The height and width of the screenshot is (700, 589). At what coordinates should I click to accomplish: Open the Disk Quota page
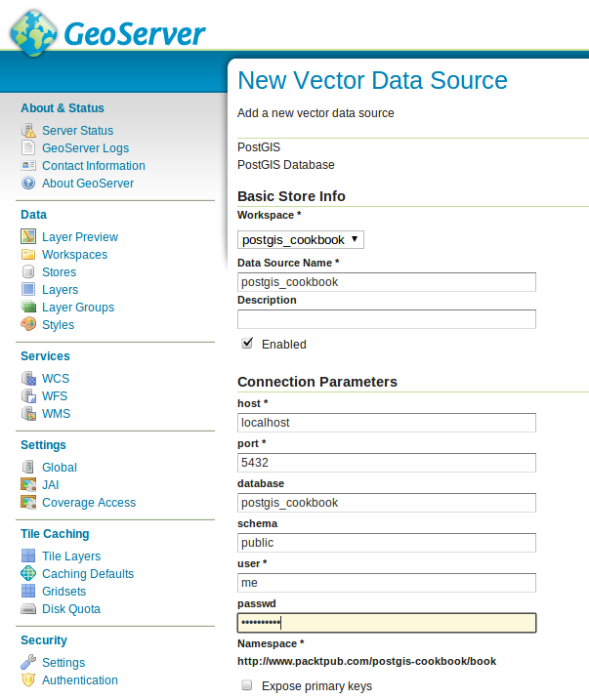point(70,609)
